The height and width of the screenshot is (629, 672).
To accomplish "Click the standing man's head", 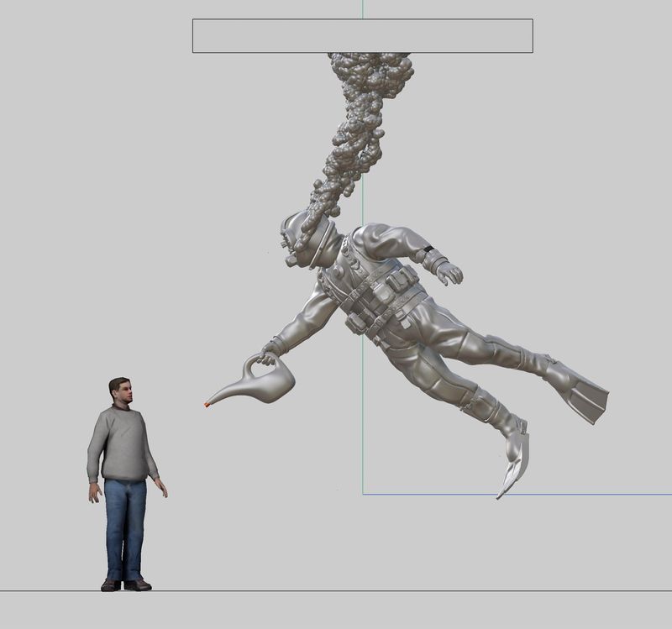I will click(119, 391).
